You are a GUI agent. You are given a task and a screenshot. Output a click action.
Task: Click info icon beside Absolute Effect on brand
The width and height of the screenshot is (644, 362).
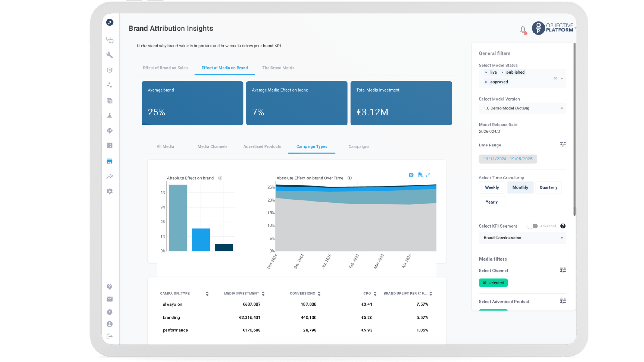(x=220, y=178)
